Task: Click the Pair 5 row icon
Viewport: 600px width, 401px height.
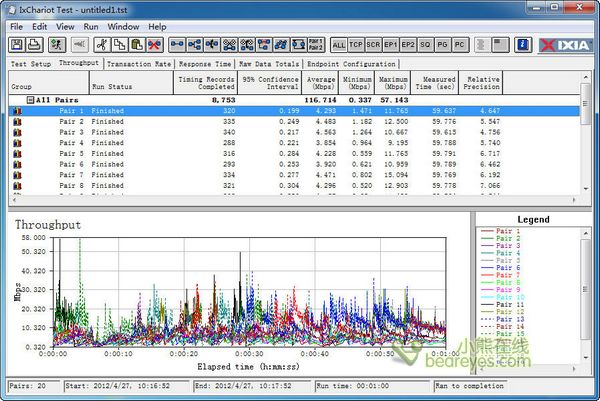Action: click(x=17, y=154)
